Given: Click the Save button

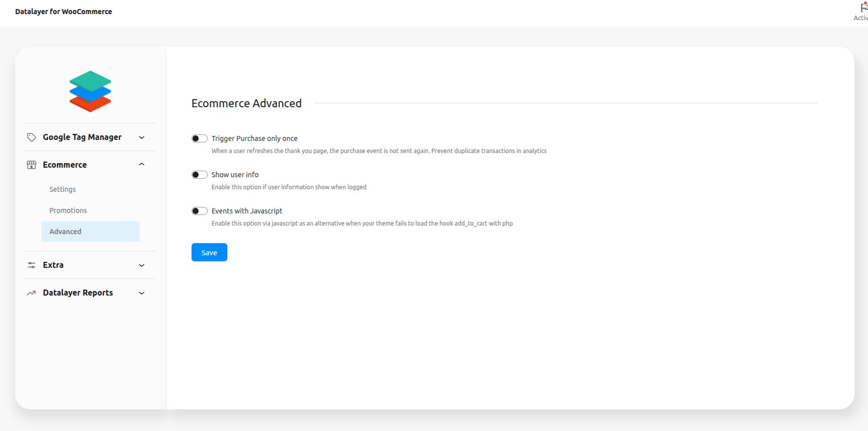Looking at the screenshot, I should [x=209, y=252].
